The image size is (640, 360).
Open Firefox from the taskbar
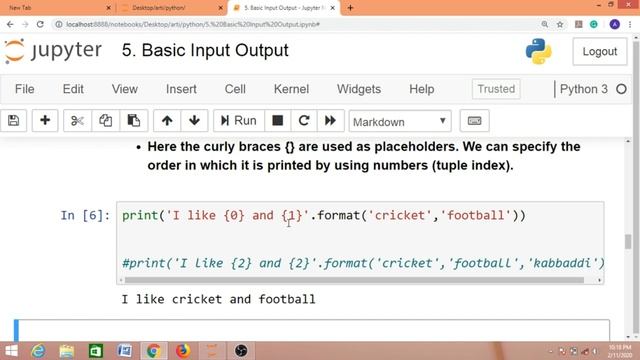tap(183, 351)
